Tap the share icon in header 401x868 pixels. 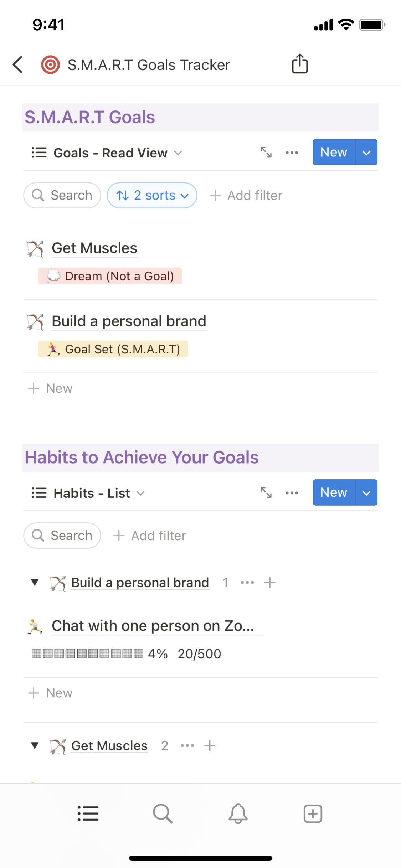(300, 64)
